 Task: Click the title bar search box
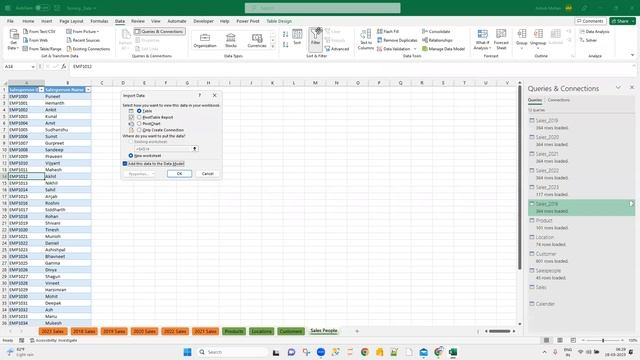tap(322, 8)
